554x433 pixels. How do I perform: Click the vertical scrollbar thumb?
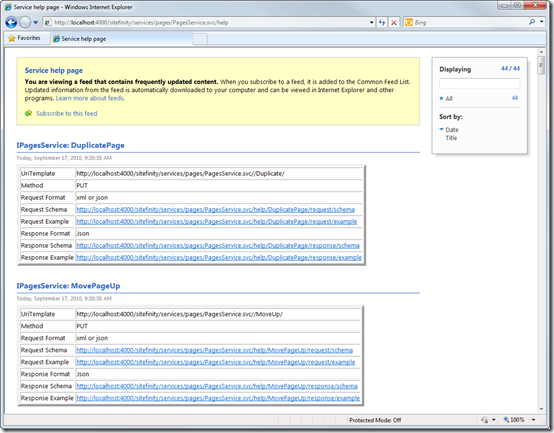pos(541,65)
